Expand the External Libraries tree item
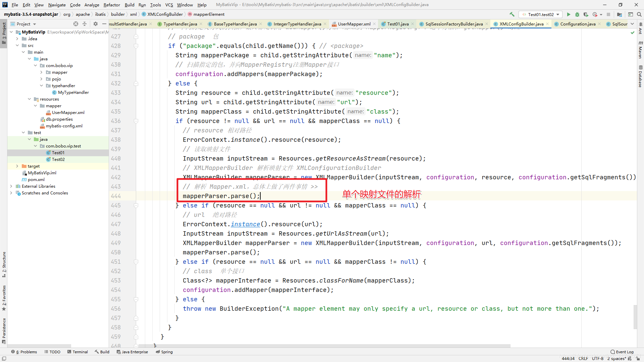644x362 pixels. point(10,186)
